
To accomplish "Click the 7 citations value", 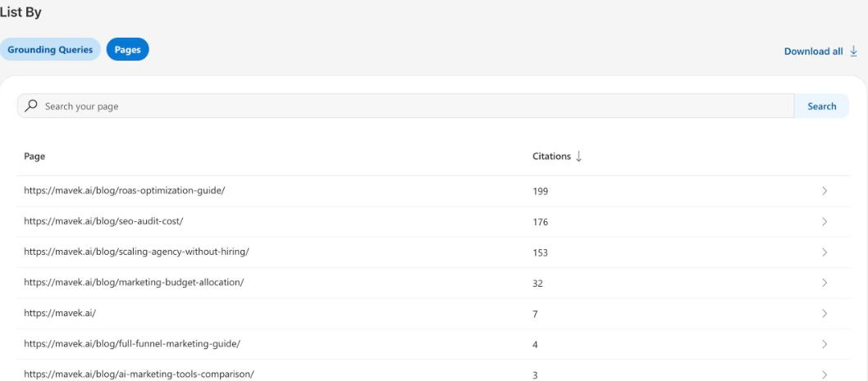I will (535, 314).
